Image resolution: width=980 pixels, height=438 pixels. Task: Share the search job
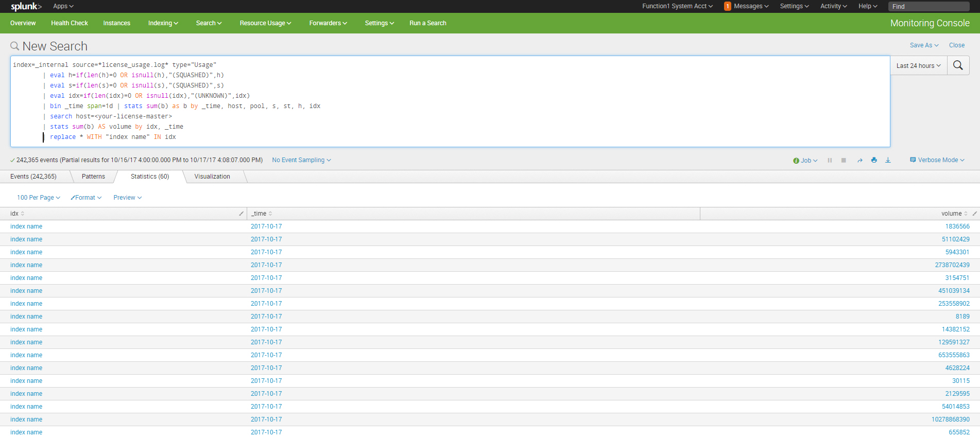coord(859,161)
